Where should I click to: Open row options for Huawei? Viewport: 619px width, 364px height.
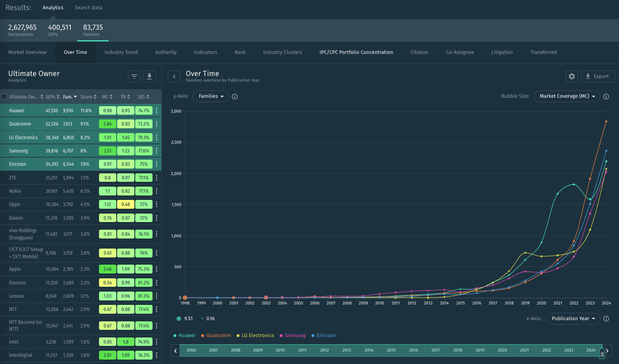click(157, 111)
